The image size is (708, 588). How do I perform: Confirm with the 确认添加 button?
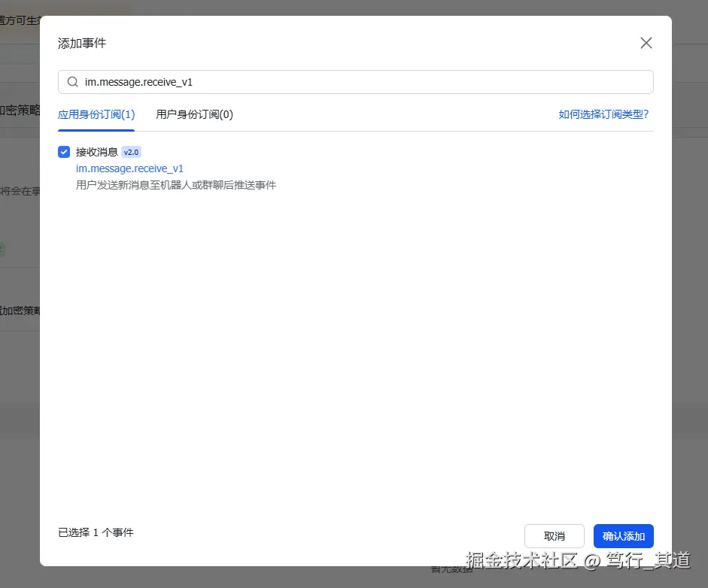pos(623,535)
